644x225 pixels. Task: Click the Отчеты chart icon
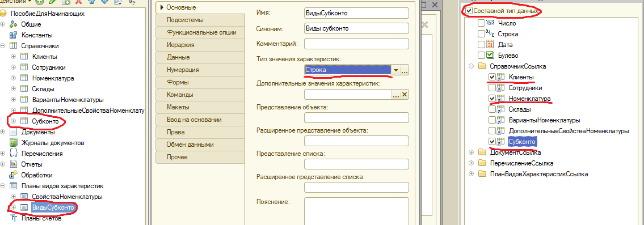pyautogui.click(x=13, y=164)
